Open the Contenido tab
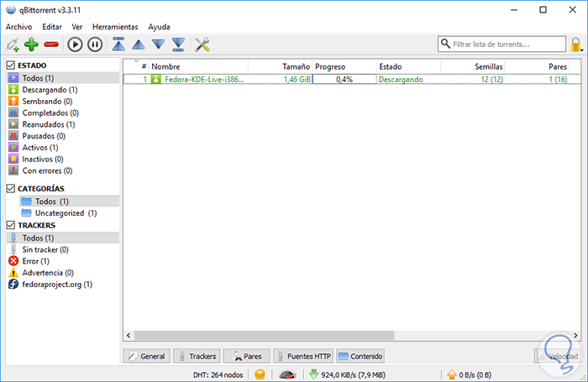 coord(360,356)
